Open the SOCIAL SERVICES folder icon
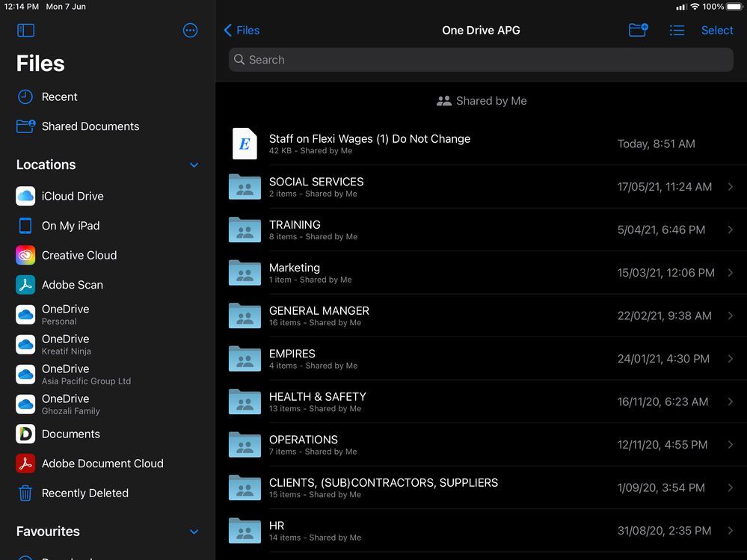The image size is (747, 560). pos(245,186)
